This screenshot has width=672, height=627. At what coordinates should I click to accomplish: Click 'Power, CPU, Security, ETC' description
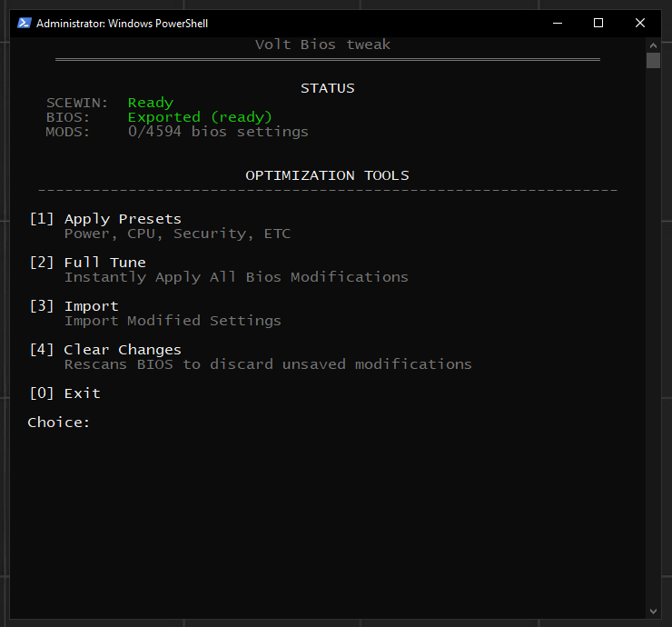[x=177, y=234]
